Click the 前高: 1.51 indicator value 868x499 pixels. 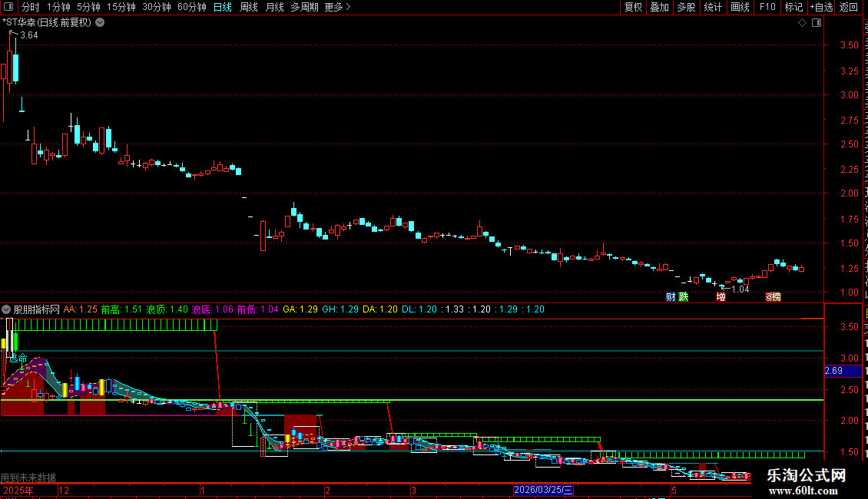tap(122, 309)
